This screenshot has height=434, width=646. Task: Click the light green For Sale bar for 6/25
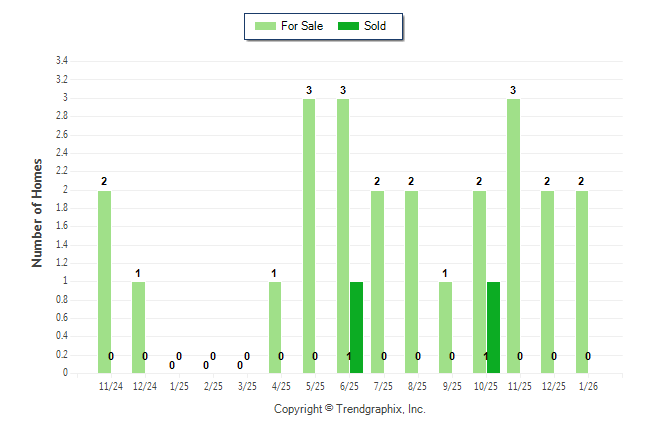(343, 236)
